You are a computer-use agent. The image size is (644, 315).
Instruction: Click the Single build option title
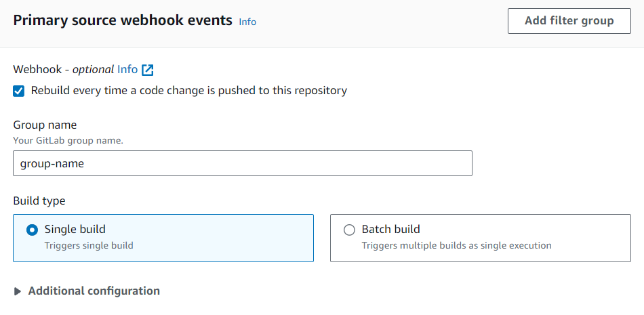tap(75, 229)
